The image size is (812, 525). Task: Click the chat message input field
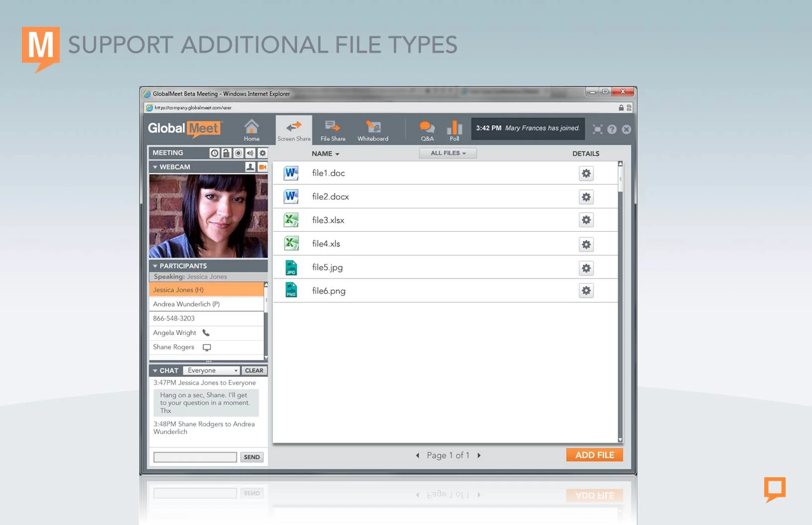(195, 457)
